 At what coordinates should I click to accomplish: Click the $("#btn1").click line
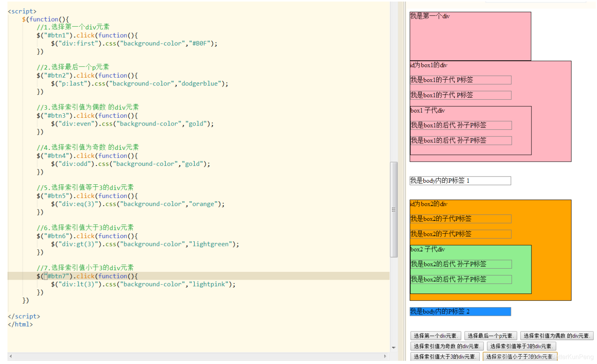[87, 35]
